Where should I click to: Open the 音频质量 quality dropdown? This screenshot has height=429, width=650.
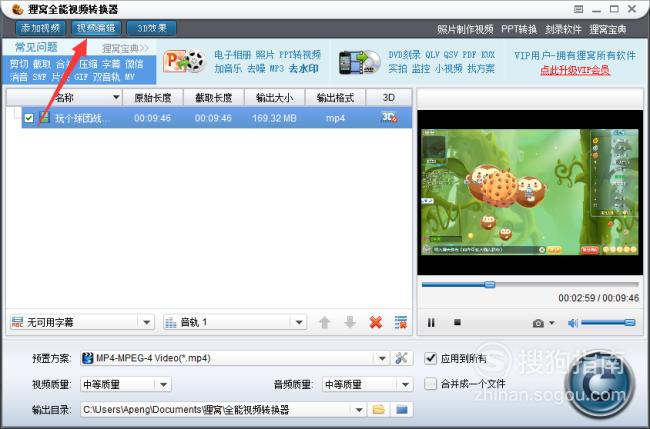tap(405, 385)
